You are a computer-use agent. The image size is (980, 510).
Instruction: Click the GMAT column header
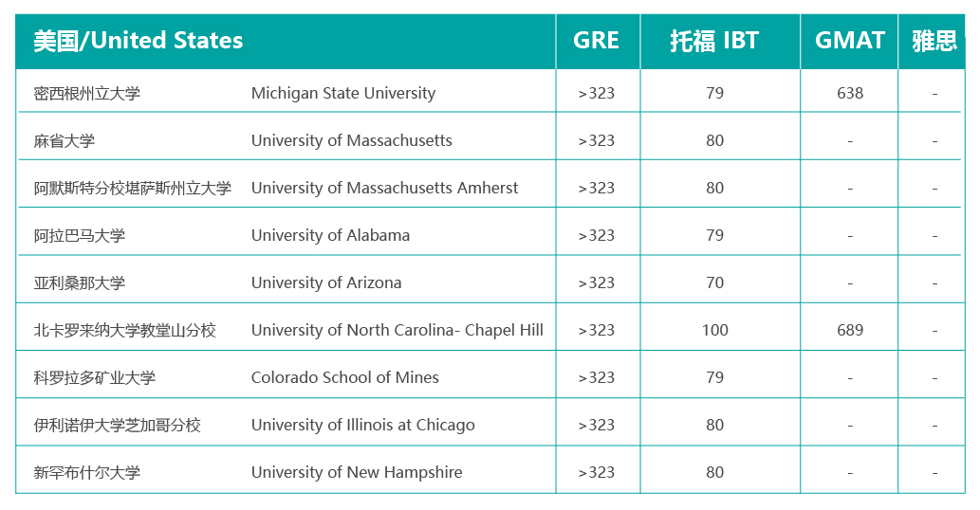pos(849,41)
